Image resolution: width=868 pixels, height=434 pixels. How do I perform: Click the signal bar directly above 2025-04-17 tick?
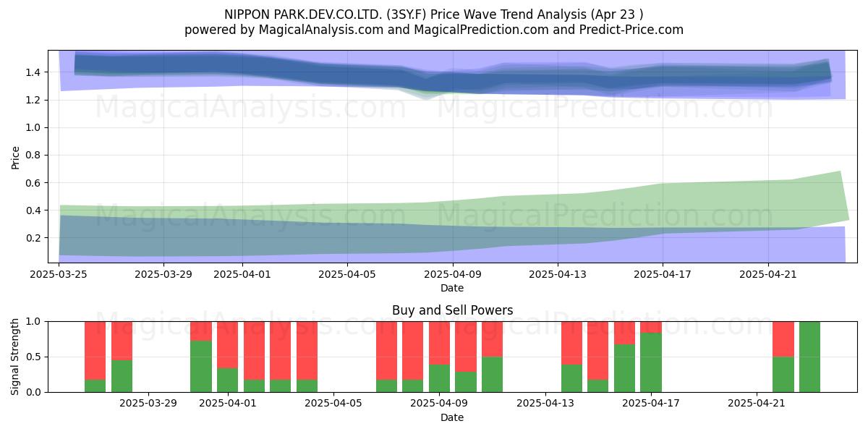pyautogui.click(x=651, y=357)
